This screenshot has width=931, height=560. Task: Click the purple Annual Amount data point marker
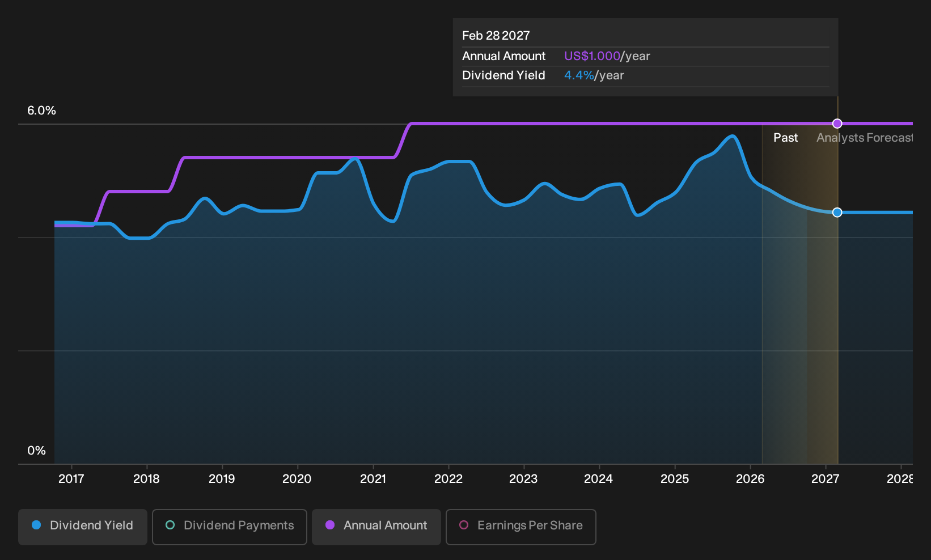point(837,124)
